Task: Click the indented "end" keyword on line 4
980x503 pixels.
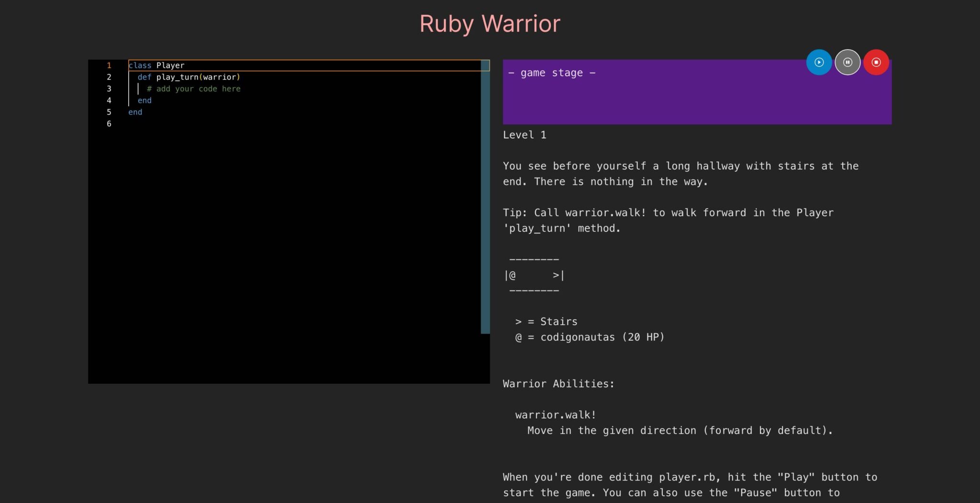Action: click(x=145, y=101)
